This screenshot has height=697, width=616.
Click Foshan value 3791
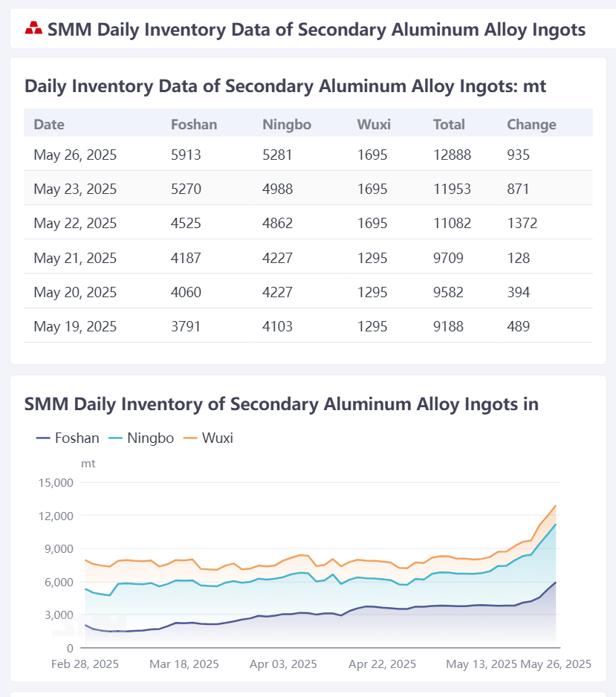[186, 326]
